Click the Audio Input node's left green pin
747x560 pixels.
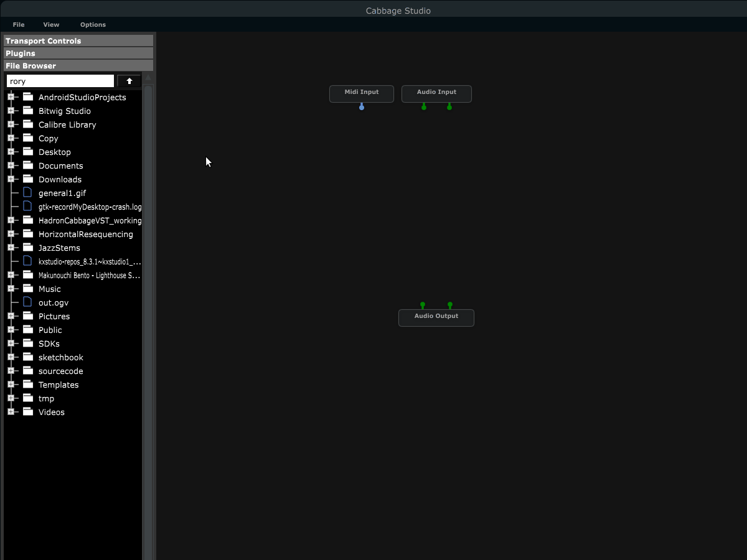[x=424, y=107]
